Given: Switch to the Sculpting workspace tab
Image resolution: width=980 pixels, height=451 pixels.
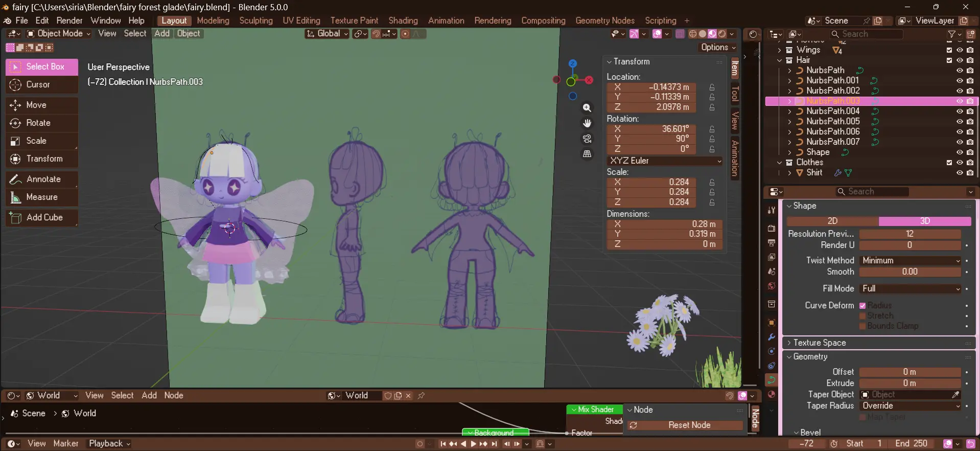Looking at the screenshot, I should tap(256, 20).
